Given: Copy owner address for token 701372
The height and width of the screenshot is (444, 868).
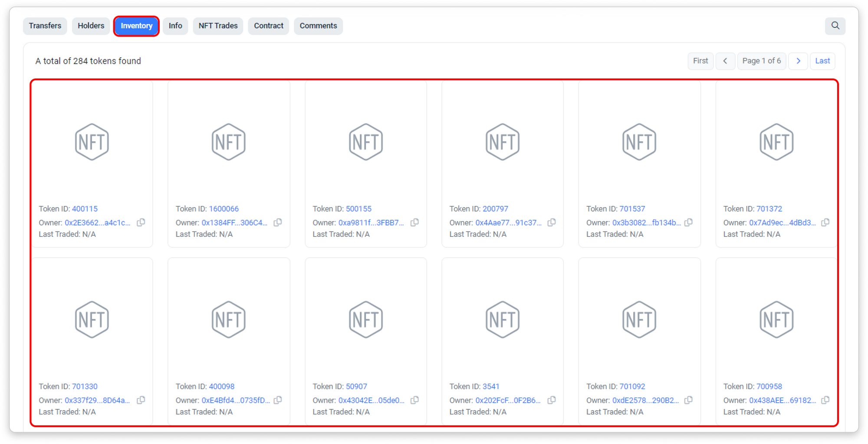Looking at the screenshot, I should [825, 222].
